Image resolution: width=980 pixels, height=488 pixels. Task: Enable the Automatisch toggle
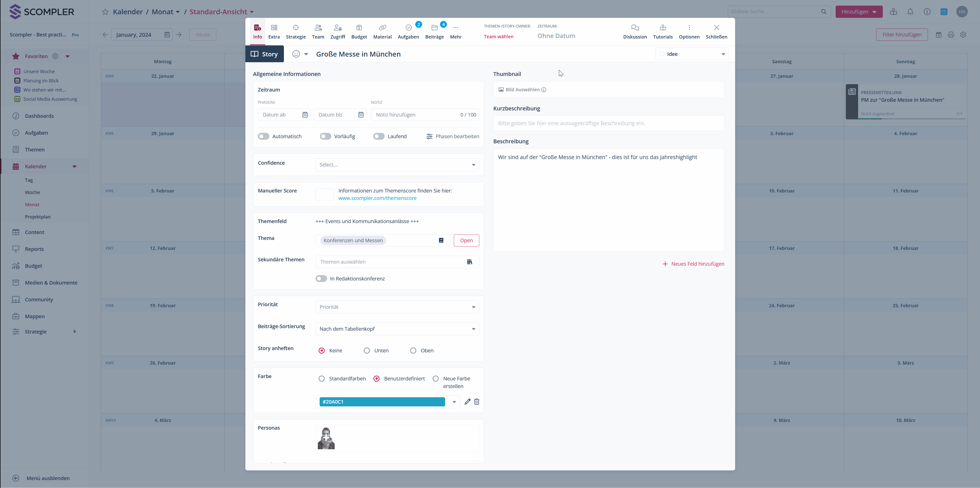pos(263,136)
